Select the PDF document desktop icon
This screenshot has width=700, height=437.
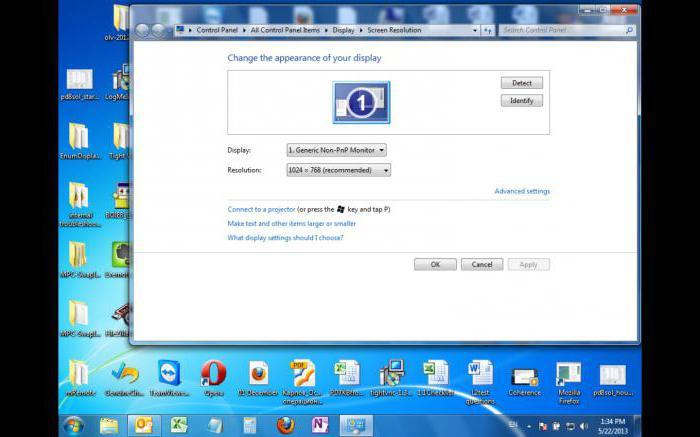click(302, 383)
